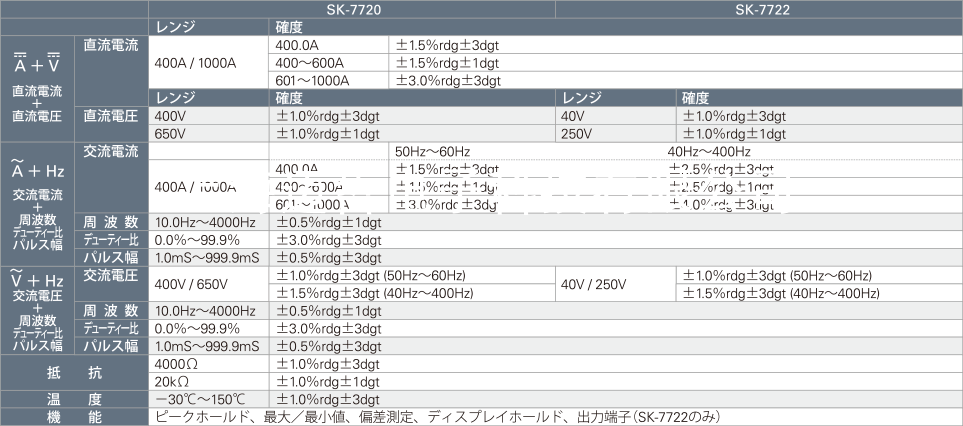
Task: Click the 直流電流 row label
Action: pos(111,45)
